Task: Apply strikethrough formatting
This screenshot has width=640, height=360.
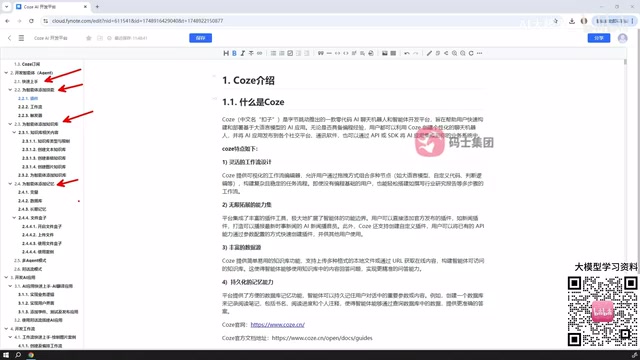Action: (251, 53)
